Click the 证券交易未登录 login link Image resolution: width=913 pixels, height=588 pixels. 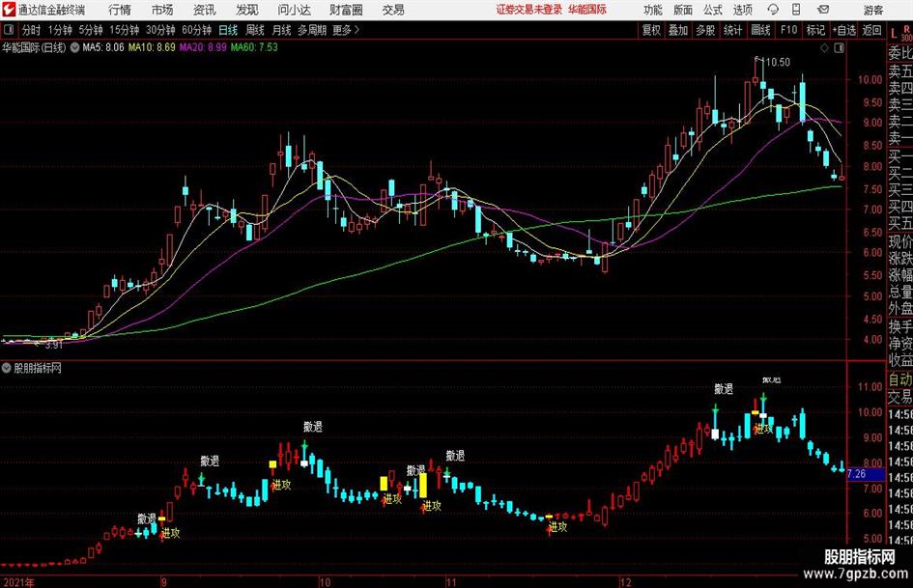tap(529, 10)
